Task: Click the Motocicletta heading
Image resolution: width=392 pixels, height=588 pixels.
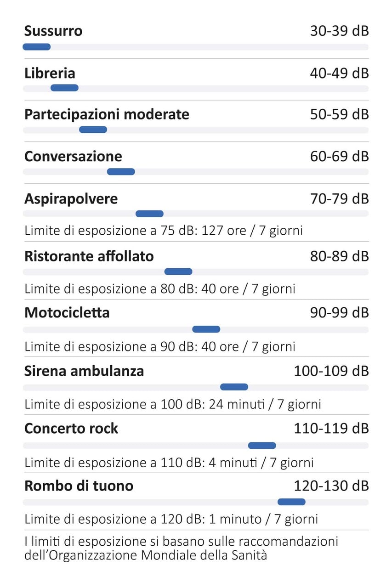Action: [67, 312]
